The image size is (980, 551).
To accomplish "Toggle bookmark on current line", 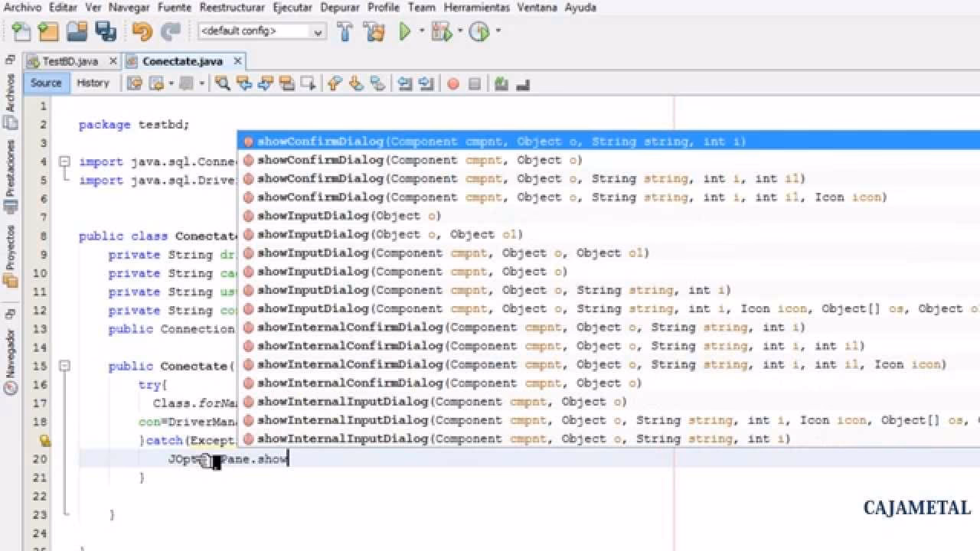I will tap(377, 83).
